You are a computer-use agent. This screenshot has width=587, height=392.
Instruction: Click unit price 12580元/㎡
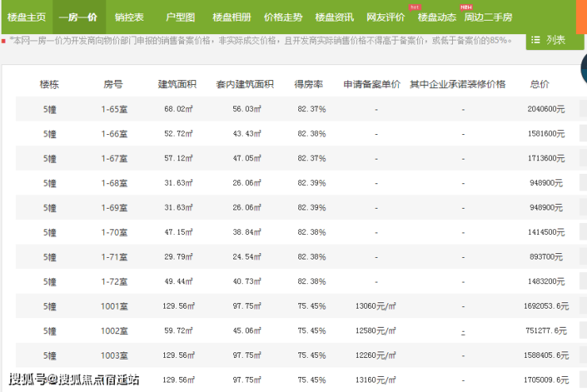pos(375,331)
